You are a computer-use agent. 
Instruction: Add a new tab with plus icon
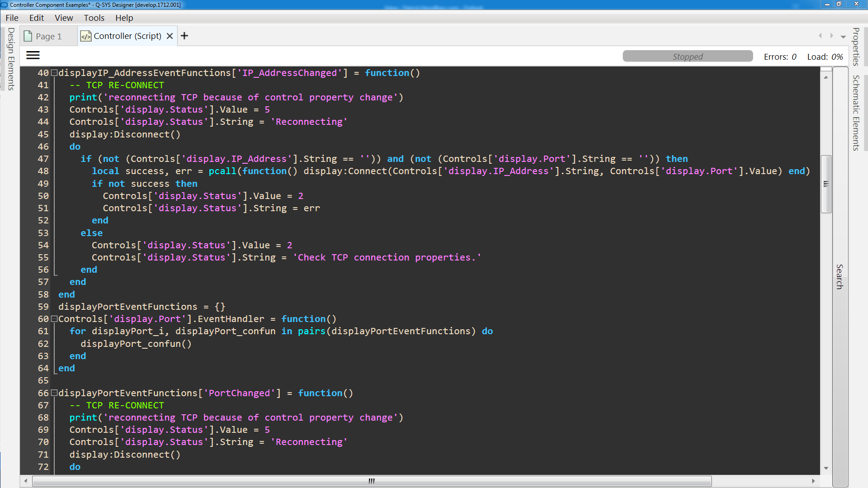click(184, 36)
